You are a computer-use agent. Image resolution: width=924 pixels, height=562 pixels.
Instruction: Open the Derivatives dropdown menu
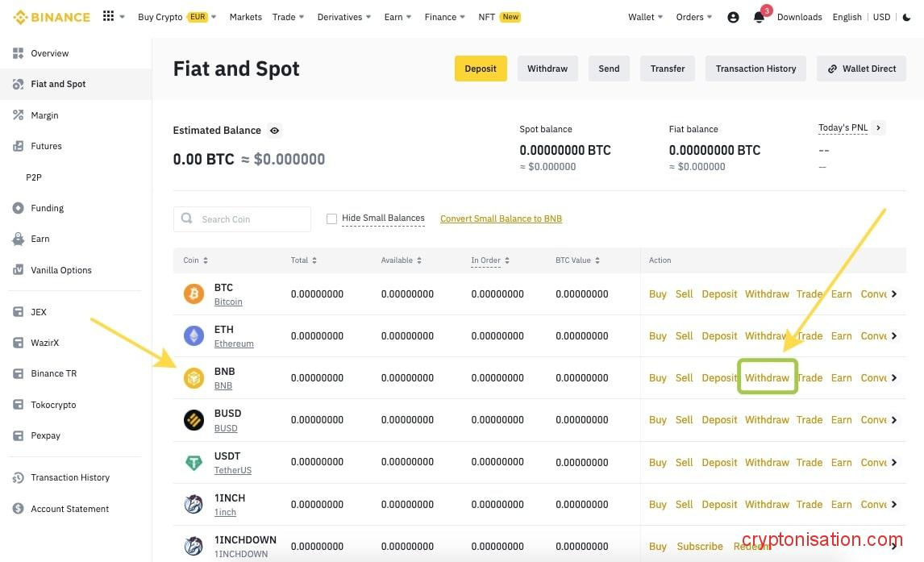344,17
